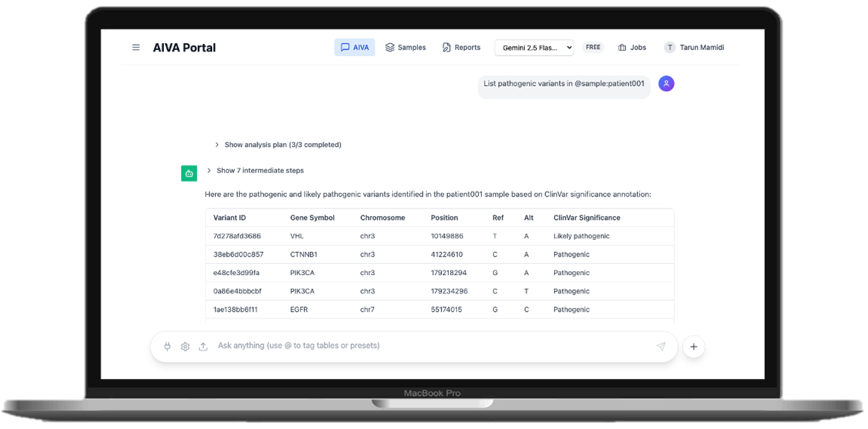Click the upload arrow icon in the input bar

pos(203,346)
